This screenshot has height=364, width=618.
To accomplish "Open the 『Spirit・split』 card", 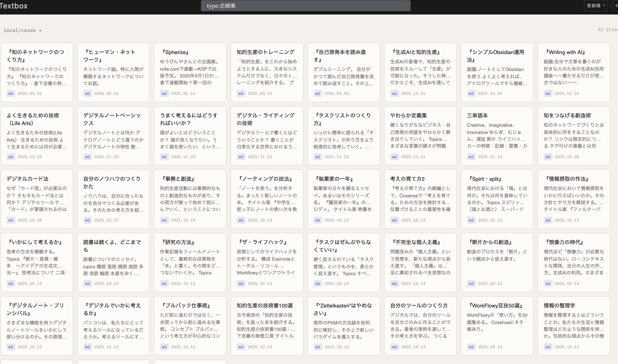I will (x=497, y=199).
